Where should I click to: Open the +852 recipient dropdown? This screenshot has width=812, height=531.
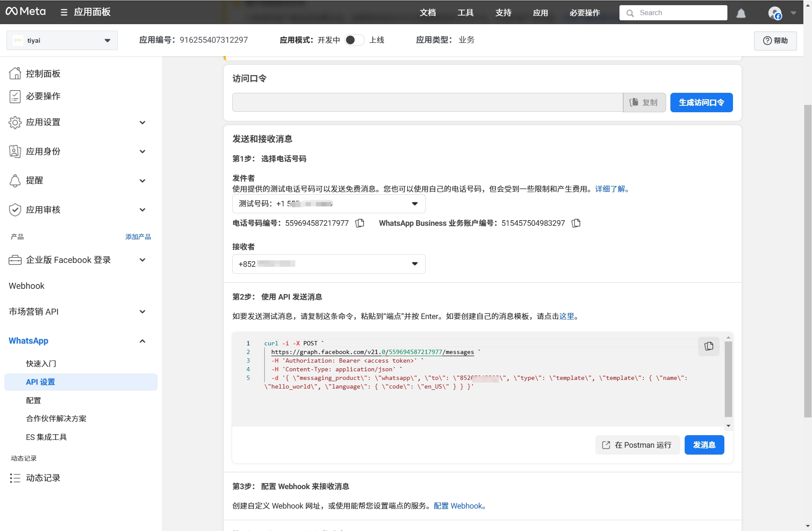tap(329, 264)
